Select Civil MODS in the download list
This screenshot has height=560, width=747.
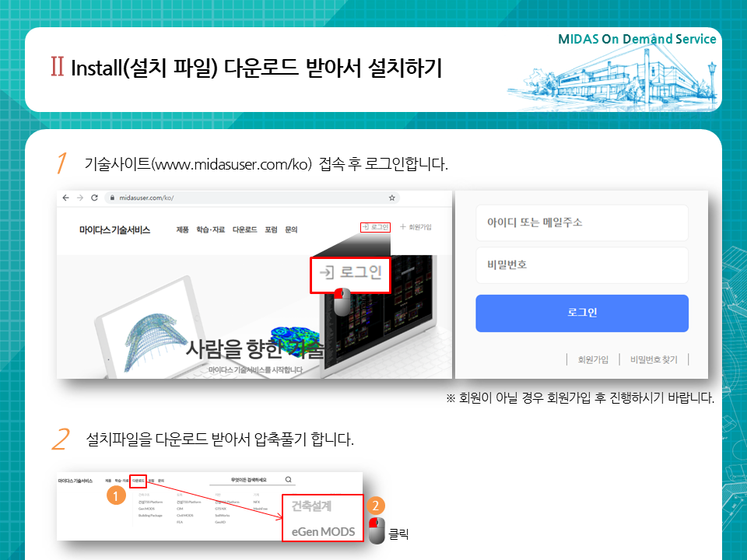pos(185,515)
